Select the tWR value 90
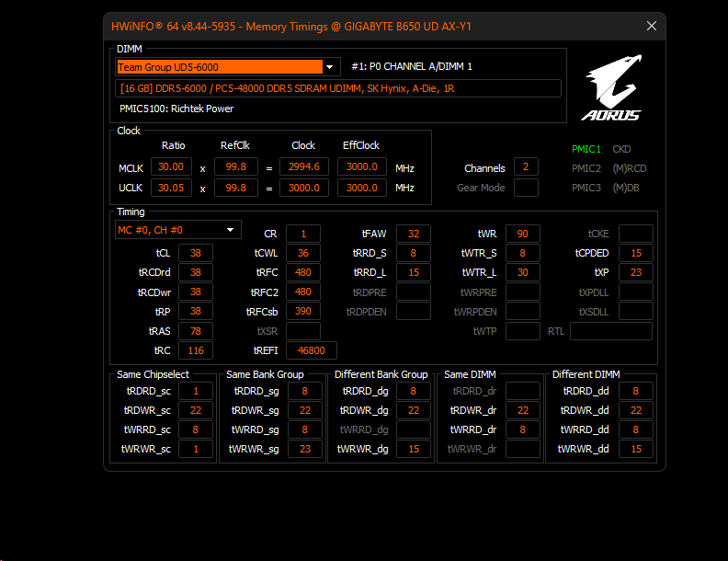 pos(523,234)
